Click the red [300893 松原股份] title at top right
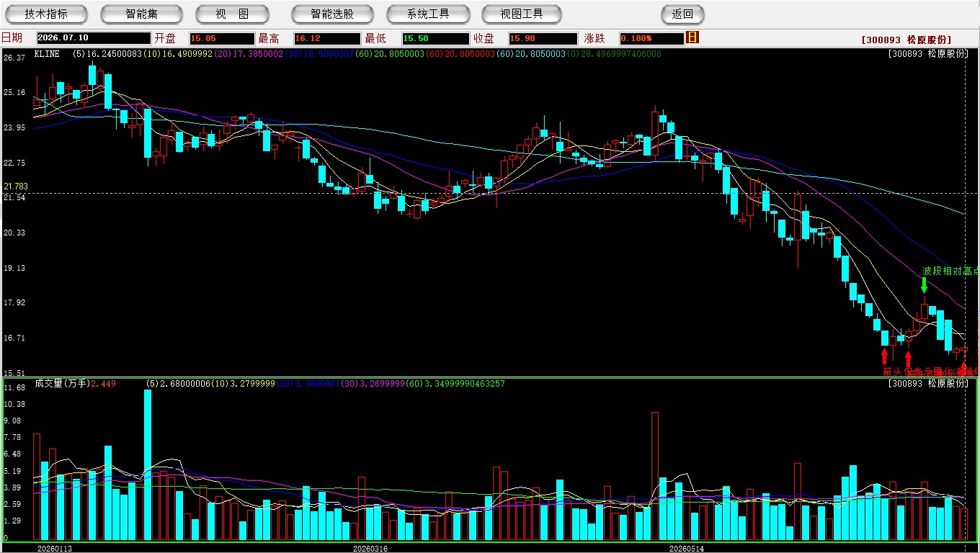Image resolution: width=980 pixels, height=553 pixels. point(906,40)
